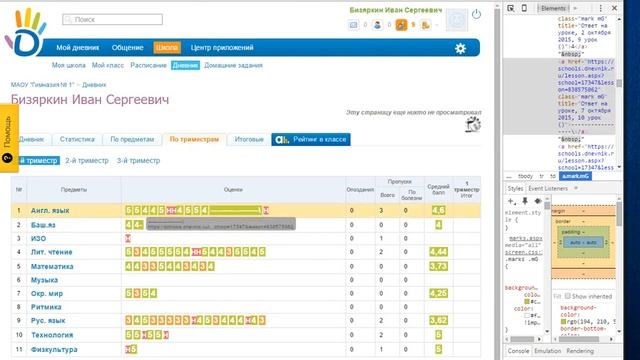This screenshot has height=360, width=640.
Task: Select the Elements DevTools tab
Action: 553,8
